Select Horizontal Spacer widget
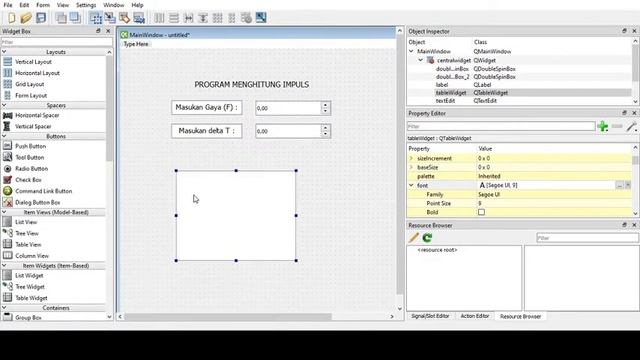Screen dimensions: 640x360 click(37, 116)
